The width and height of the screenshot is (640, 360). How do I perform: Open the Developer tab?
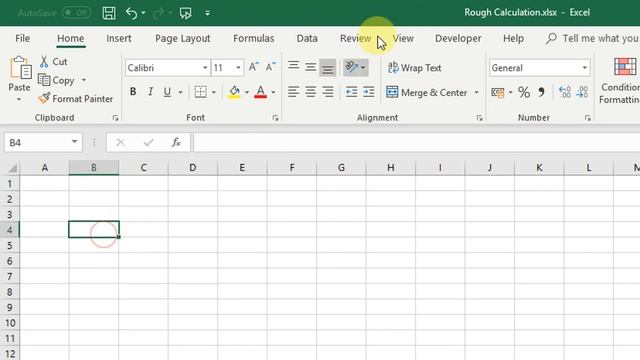[x=458, y=38]
